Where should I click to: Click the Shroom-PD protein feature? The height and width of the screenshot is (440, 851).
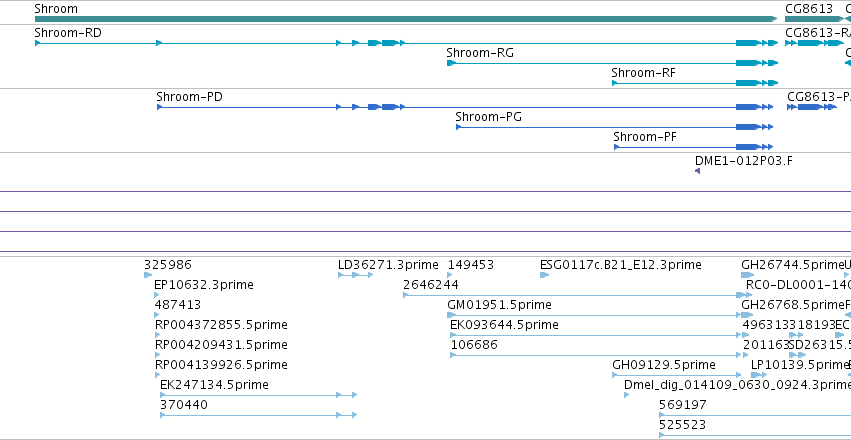point(465,107)
